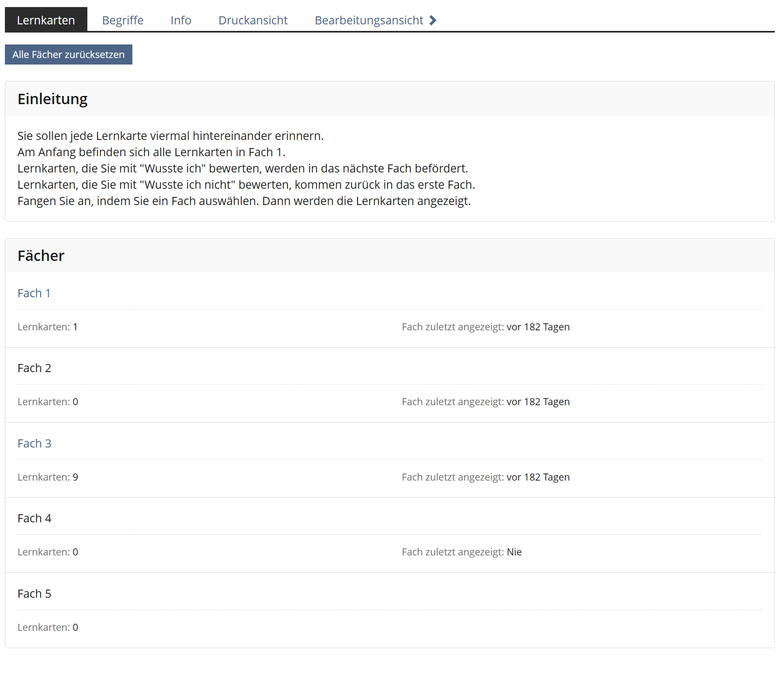Open the Bearbeitungsansicht tab
Screen dimensions: 784x697
pyautogui.click(x=369, y=20)
